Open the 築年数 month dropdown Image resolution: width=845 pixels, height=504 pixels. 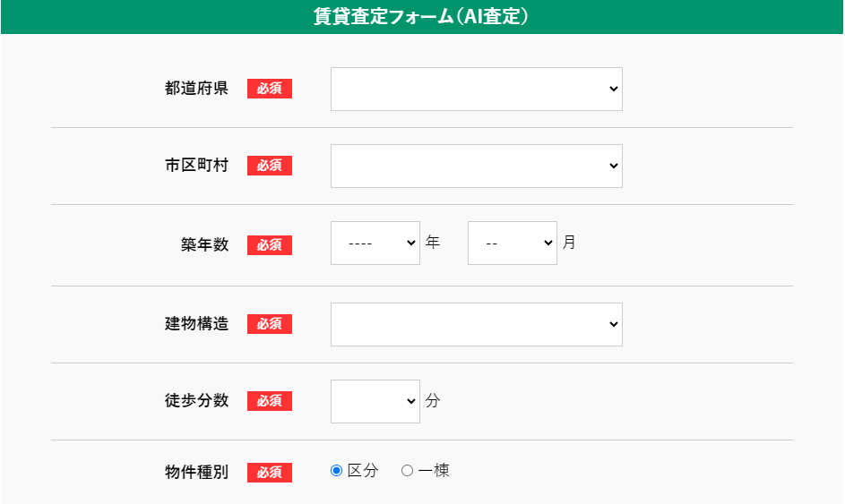[x=512, y=243]
